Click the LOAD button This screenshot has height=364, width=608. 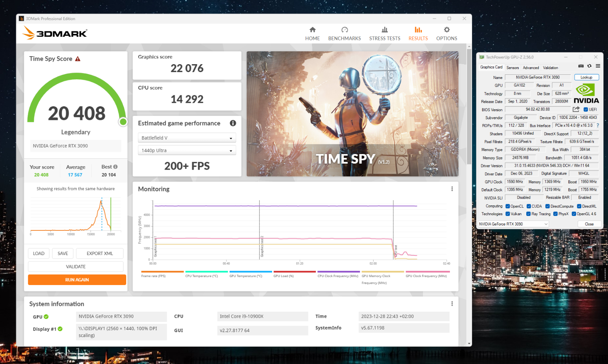(39, 254)
